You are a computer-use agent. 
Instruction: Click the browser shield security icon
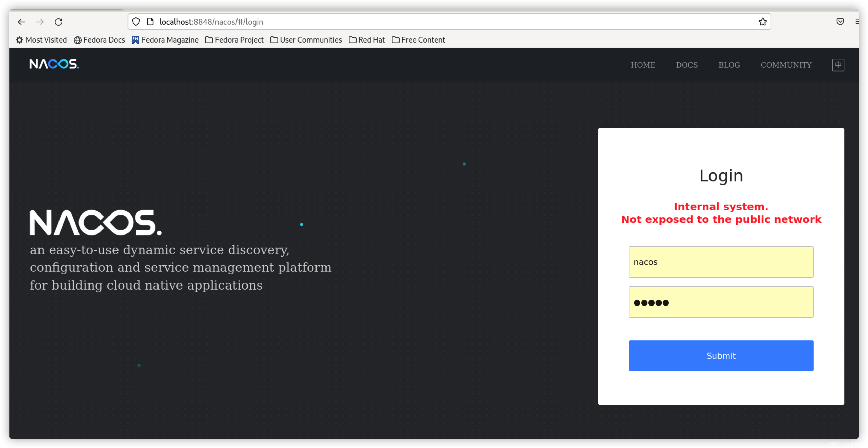click(135, 22)
